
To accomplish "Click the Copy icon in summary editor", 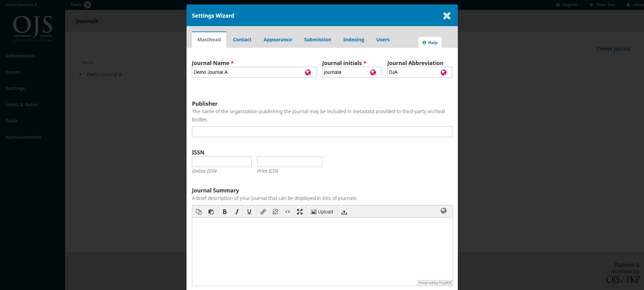I will pos(199,212).
